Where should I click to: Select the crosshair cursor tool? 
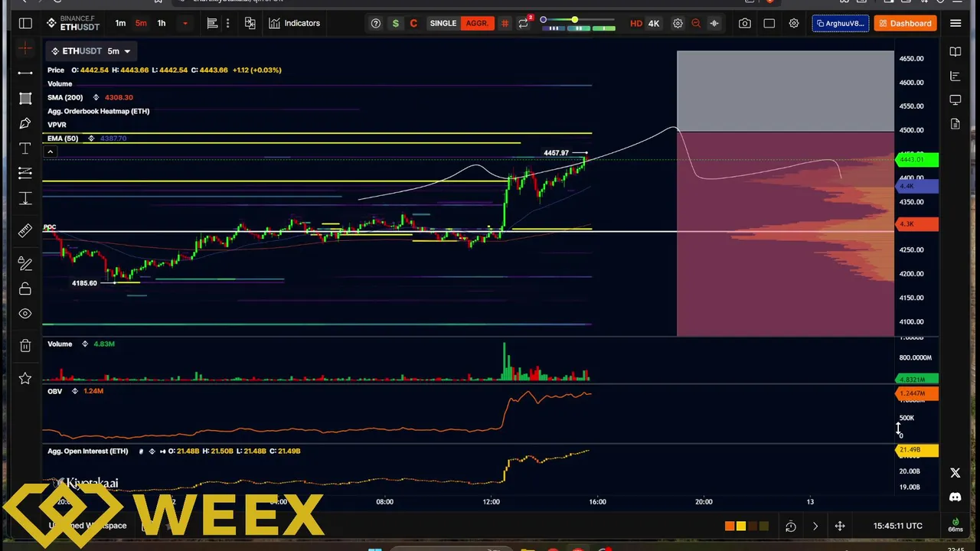tap(25, 49)
